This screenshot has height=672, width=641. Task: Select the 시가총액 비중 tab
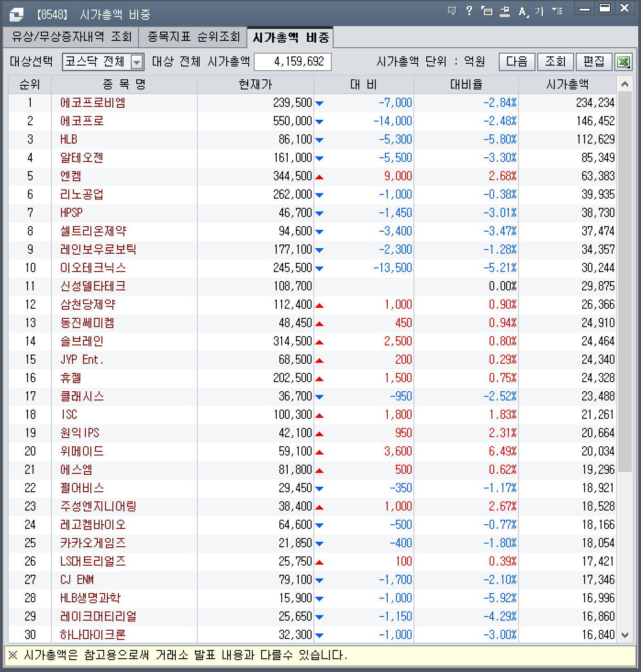(x=290, y=37)
